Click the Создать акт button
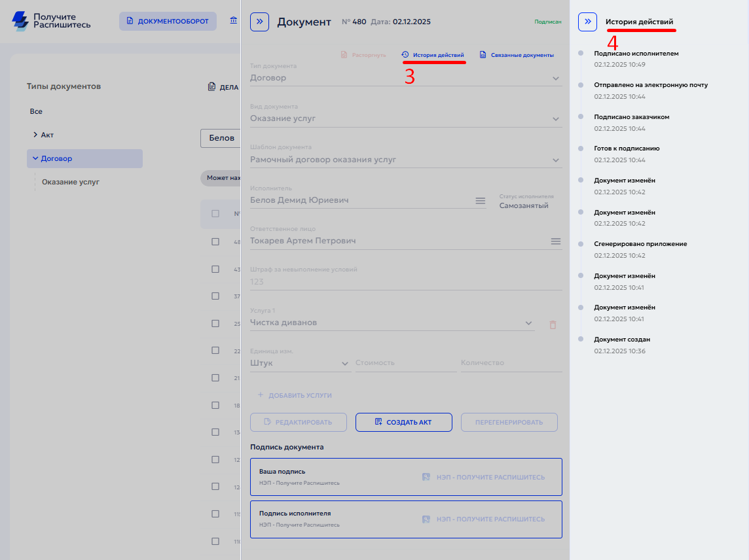This screenshot has width=749, height=560. 403,422
